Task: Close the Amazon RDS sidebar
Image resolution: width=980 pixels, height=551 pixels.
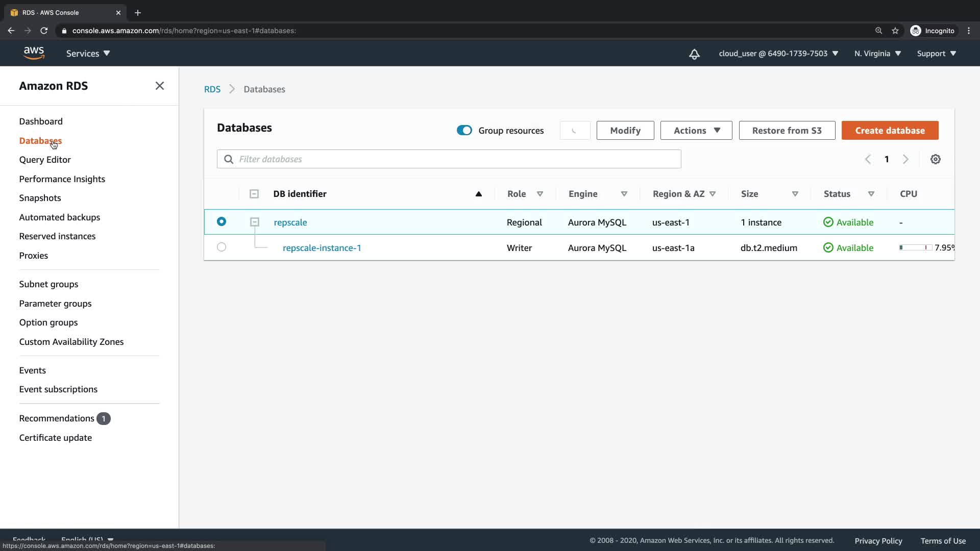Action: [x=160, y=86]
